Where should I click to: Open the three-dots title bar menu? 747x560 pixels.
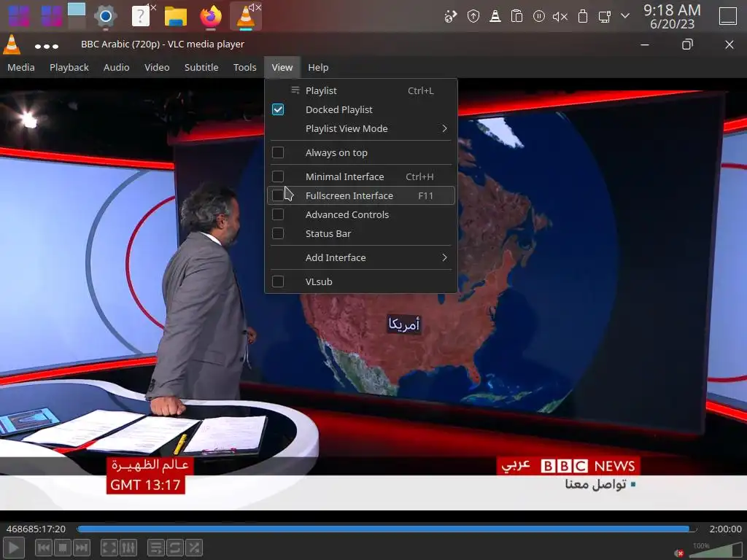point(47,46)
